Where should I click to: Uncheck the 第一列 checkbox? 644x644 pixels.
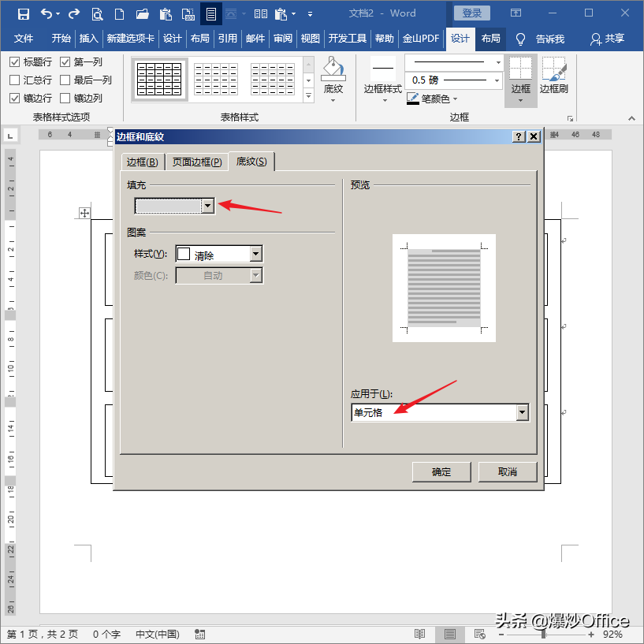[x=65, y=62]
